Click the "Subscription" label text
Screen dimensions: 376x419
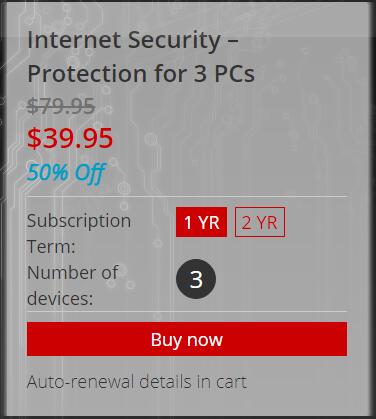pos(79,221)
